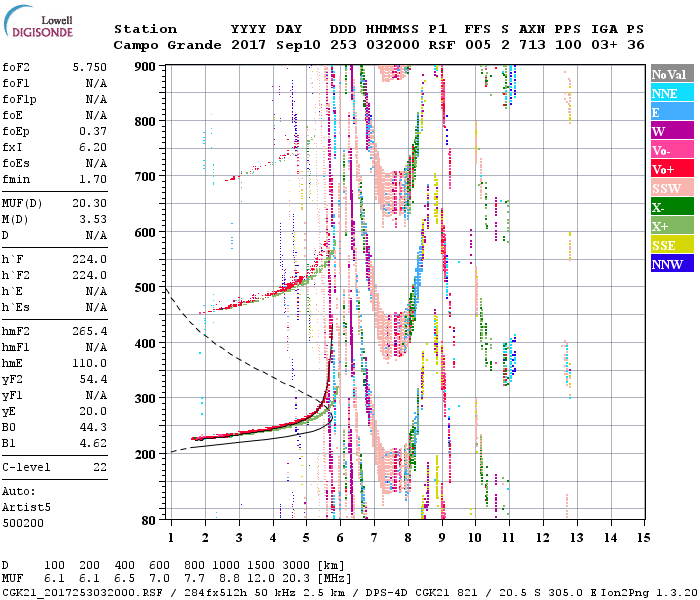Click the M(D) value 3.53

[93, 219]
